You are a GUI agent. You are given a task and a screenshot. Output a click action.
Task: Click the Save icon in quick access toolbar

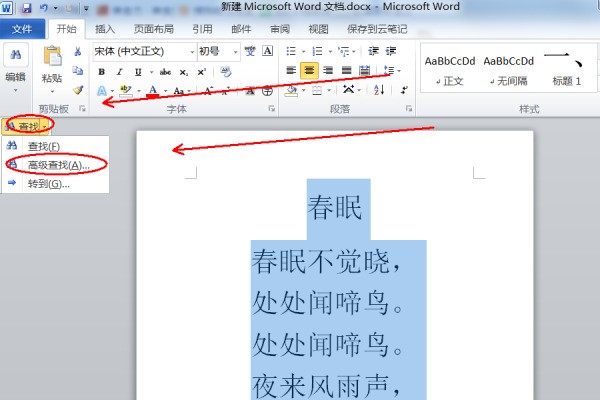[27, 9]
